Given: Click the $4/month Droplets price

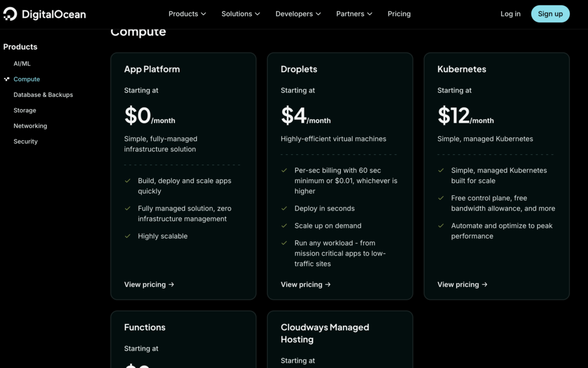Looking at the screenshot, I should coord(305,116).
